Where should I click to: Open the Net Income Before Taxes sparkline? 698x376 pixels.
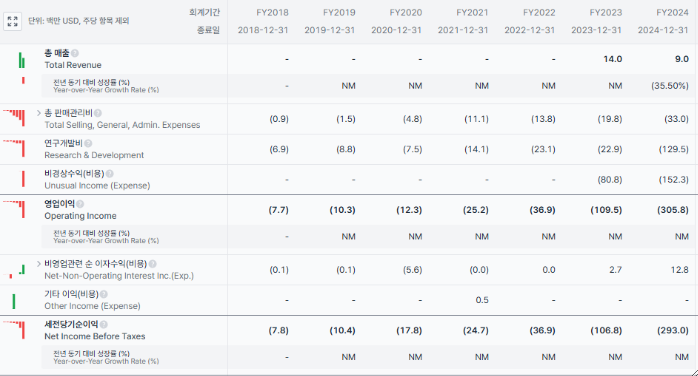[x=14, y=330]
